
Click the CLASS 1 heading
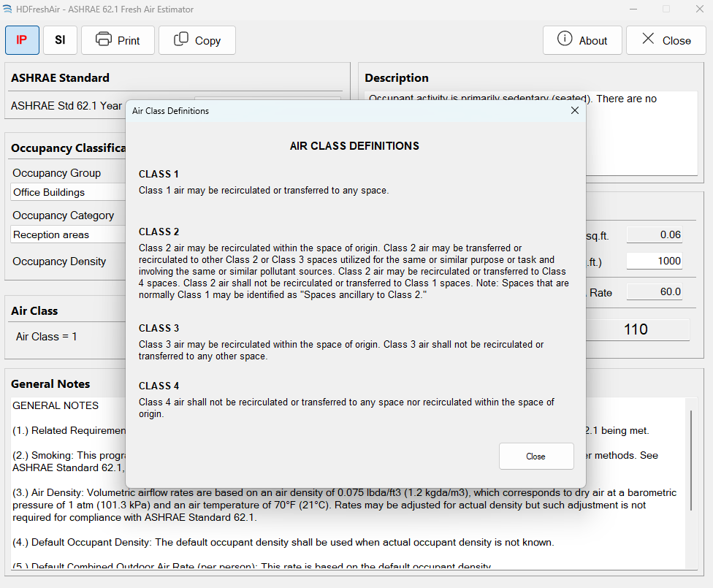tap(159, 174)
